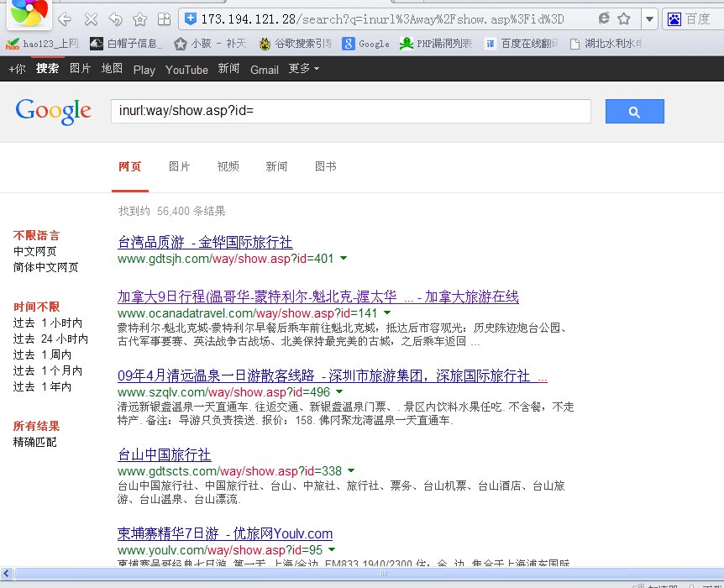Expand dropdown arrow next to gdtscts.com URL
The image size is (724, 588).
tap(351, 470)
